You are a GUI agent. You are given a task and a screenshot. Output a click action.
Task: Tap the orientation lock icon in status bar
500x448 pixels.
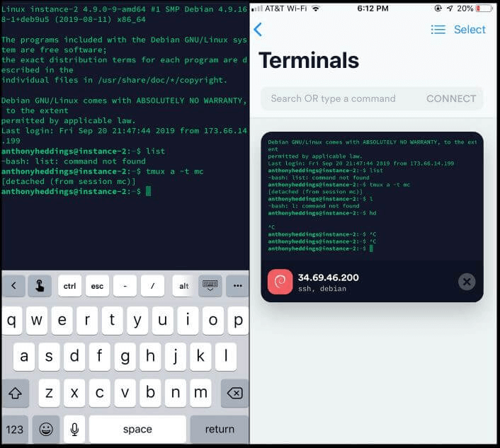coord(438,8)
